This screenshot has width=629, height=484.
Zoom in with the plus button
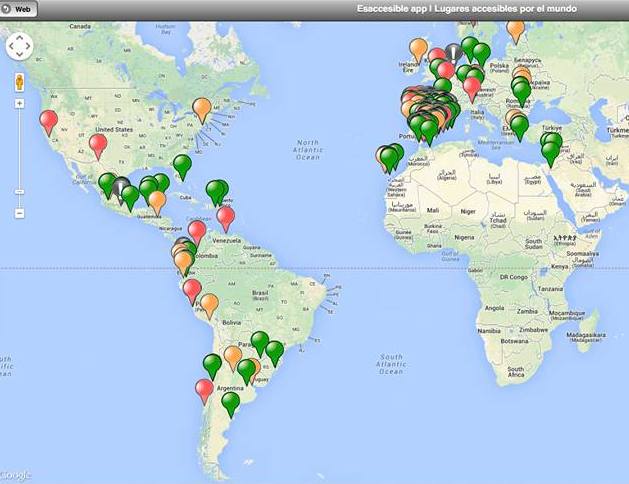click(x=19, y=104)
